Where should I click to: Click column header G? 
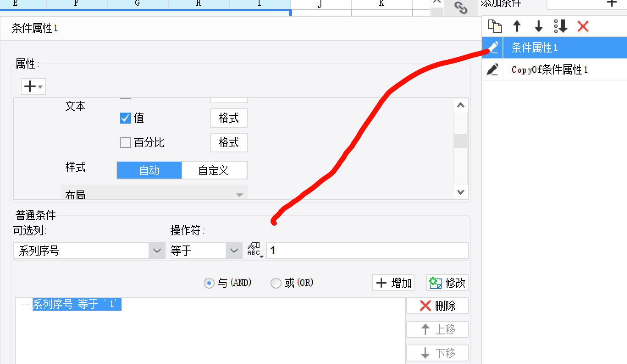coord(138,4)
